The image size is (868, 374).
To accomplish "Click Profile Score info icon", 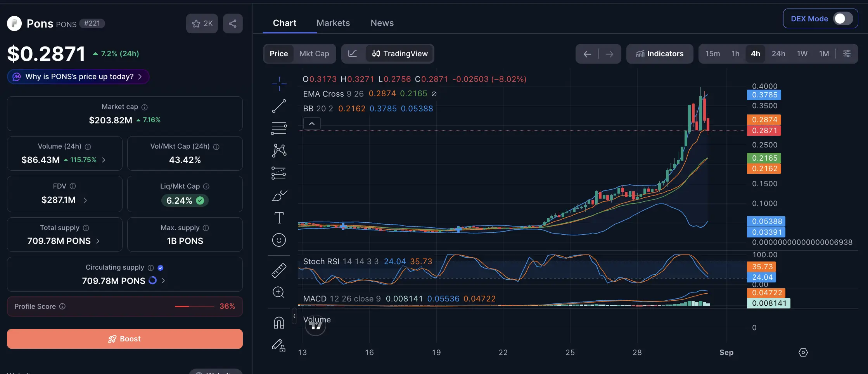I will (62, 306).
